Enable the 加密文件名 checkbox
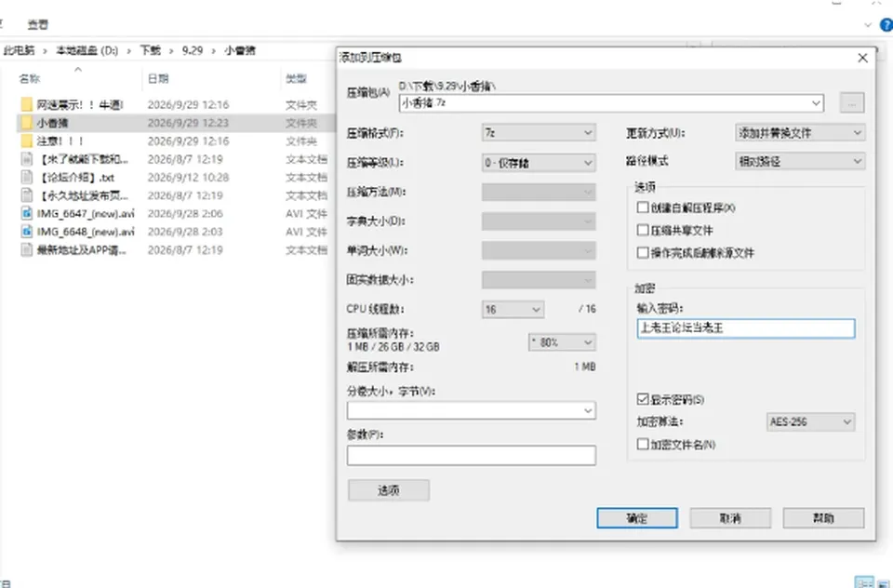This screenshot has width=893, height=588. (x=643, y=444)
